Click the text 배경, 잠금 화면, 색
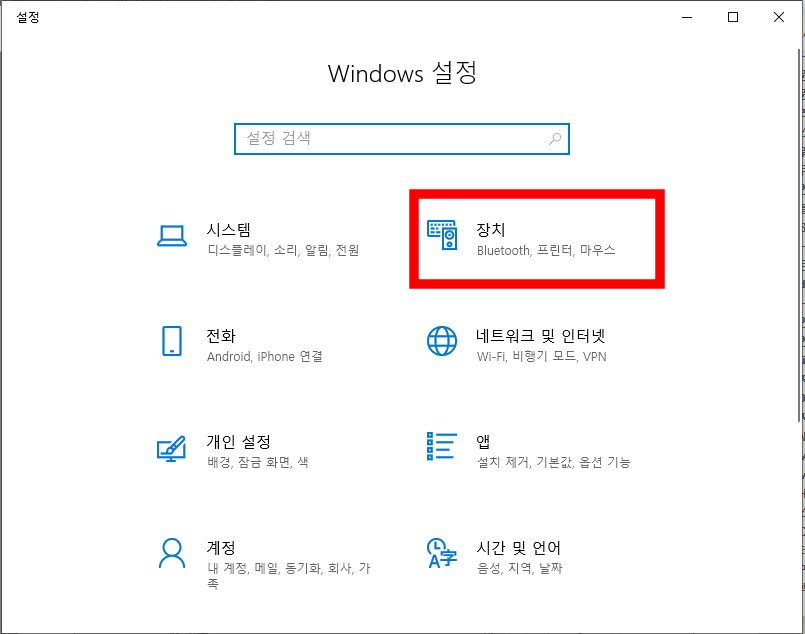 (x=258, y=462)
